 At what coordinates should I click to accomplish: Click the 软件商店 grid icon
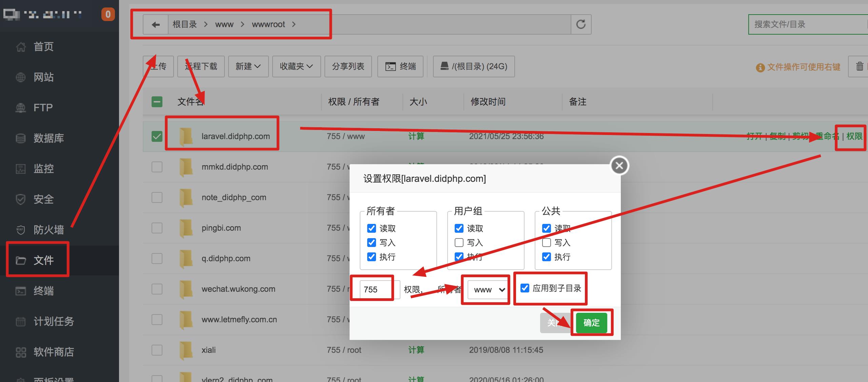click(x=21, y=352)
